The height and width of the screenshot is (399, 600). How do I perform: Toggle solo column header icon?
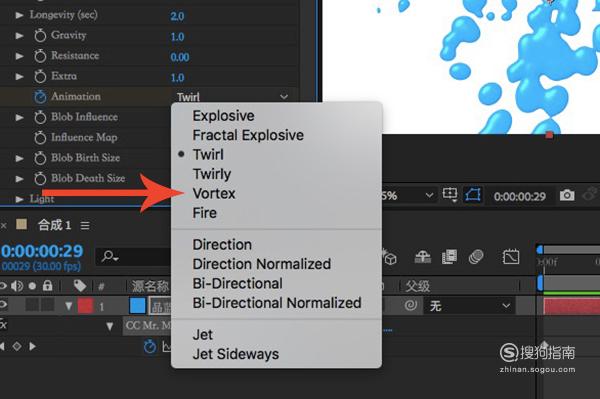pyautogui.click(x=33, y=286)
